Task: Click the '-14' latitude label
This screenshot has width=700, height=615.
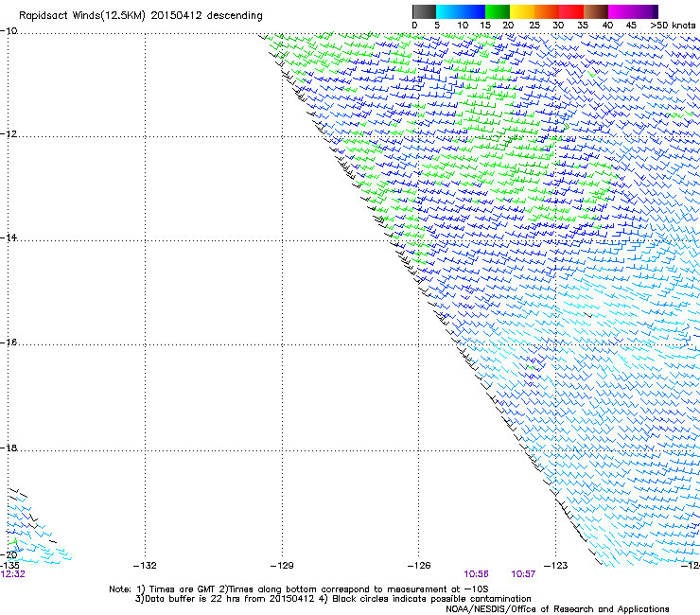Action: point(9,237)
